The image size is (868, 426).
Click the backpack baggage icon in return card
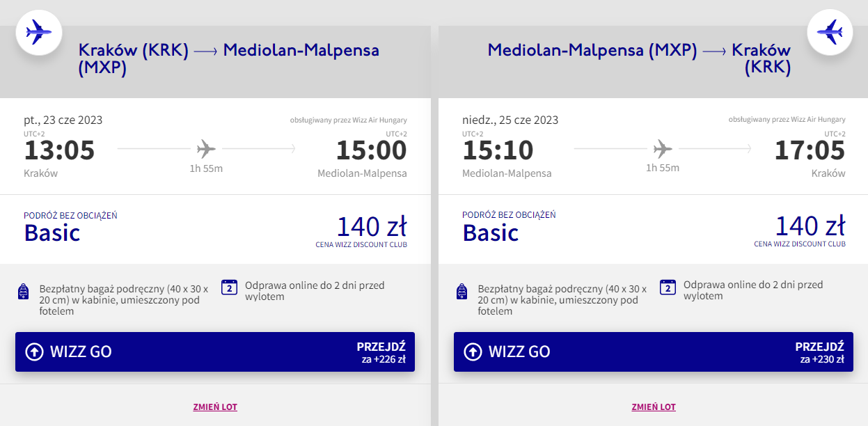(461, 292)
